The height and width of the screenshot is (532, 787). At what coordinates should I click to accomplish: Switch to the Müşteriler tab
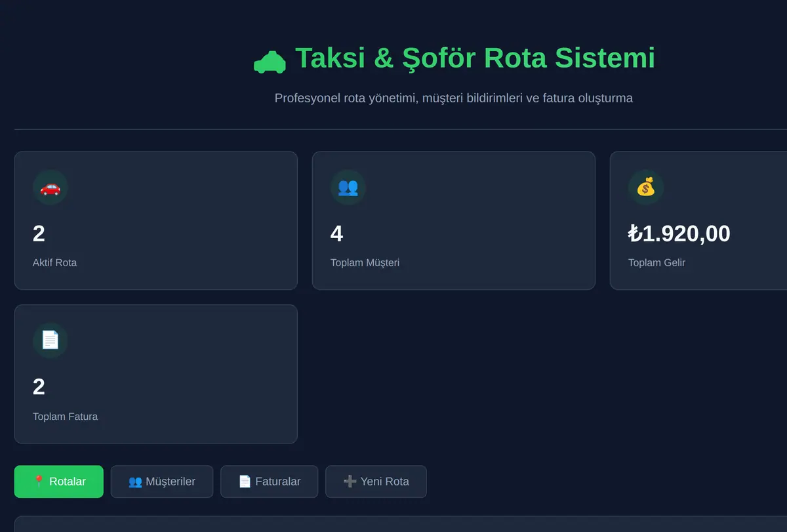162,481
